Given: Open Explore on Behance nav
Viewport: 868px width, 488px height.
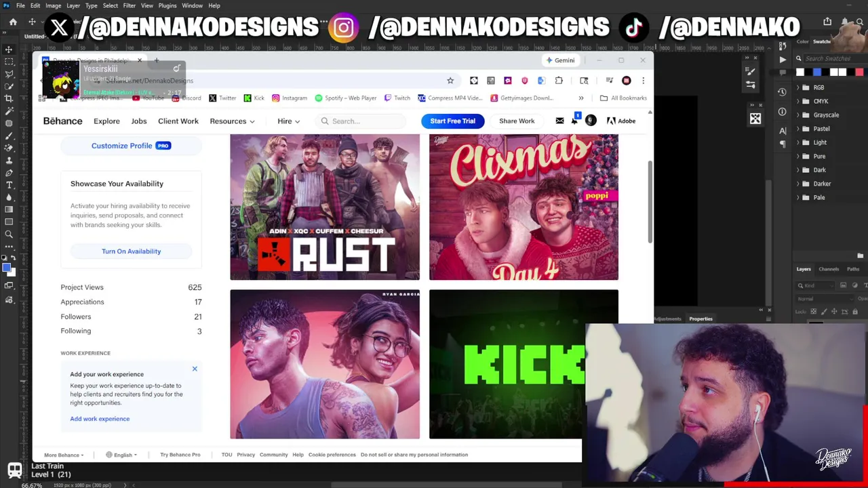Looking at the screenshot, I should tap(106, 121).
